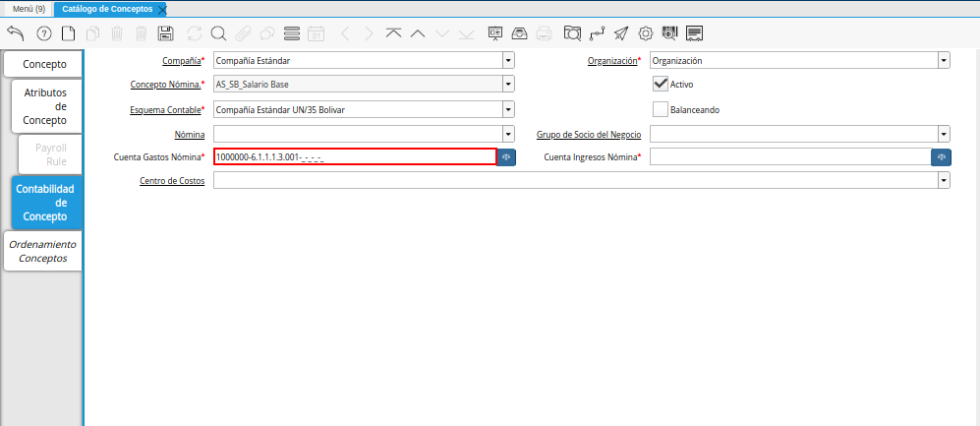The height and width of the screenshot is (426, 980).
Task: Create a new record with the blank page icon
Action: pos(68,33)
